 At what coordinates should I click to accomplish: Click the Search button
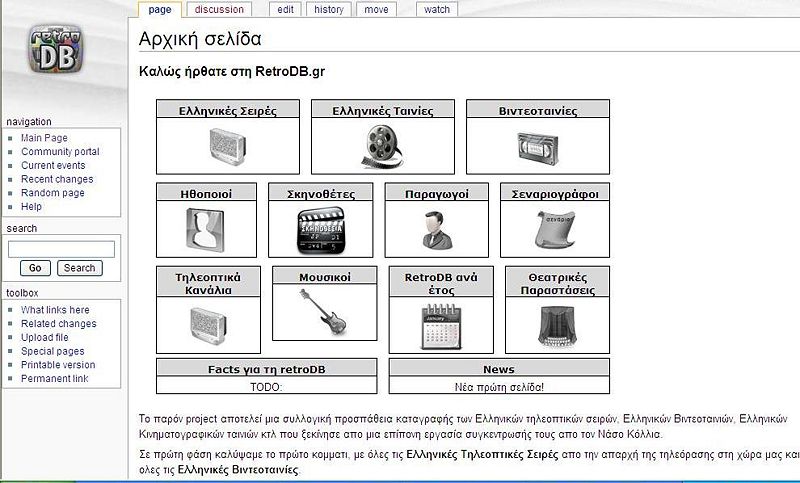click(x=80, y=268)
